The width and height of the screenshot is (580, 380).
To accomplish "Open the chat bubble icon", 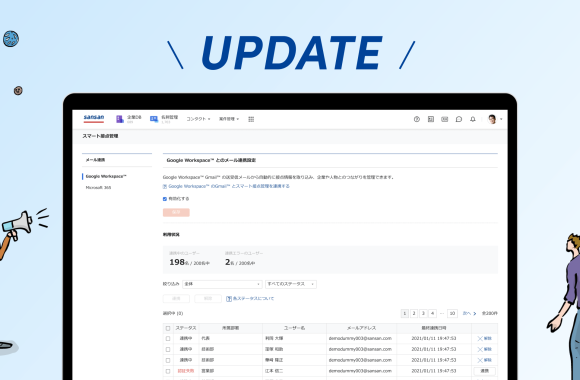I will pyautogui.click(x=459, y=119).
